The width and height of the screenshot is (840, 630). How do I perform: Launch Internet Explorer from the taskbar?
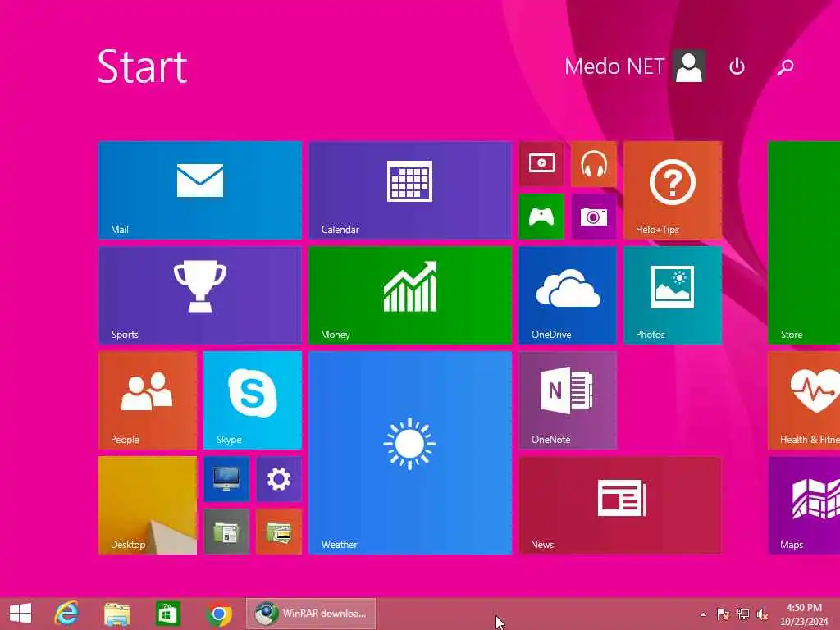pos(66,614)
